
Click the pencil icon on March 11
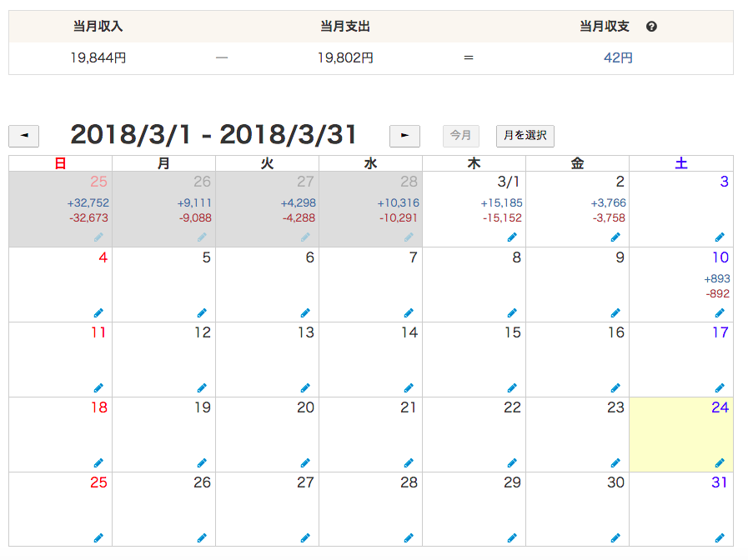click(98, 387)
